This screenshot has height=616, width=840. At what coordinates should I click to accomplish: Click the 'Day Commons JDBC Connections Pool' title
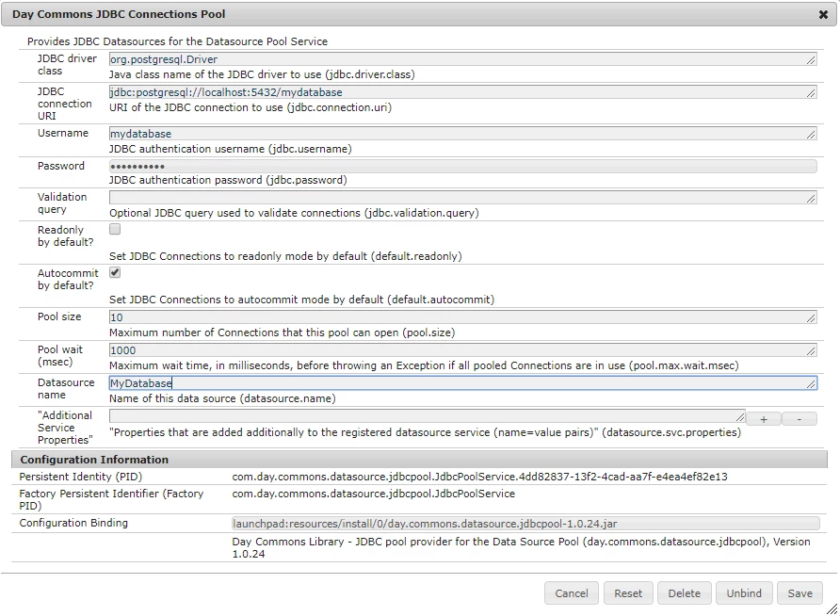click(x=119, y=14)
